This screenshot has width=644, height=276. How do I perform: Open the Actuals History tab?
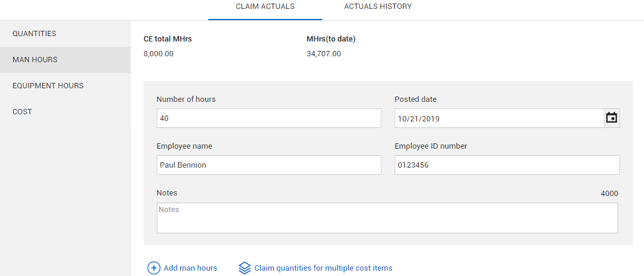[x=378, y=7]
